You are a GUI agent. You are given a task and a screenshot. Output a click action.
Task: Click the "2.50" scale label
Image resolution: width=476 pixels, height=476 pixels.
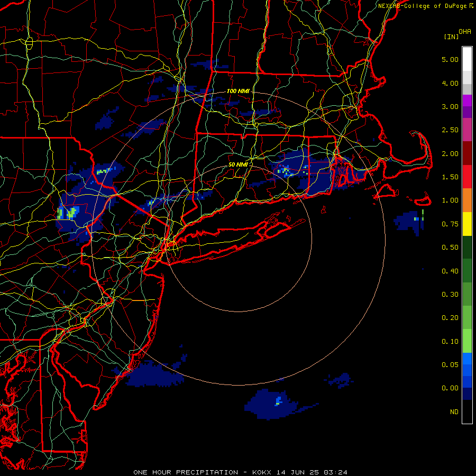click(x=450, y=130)
